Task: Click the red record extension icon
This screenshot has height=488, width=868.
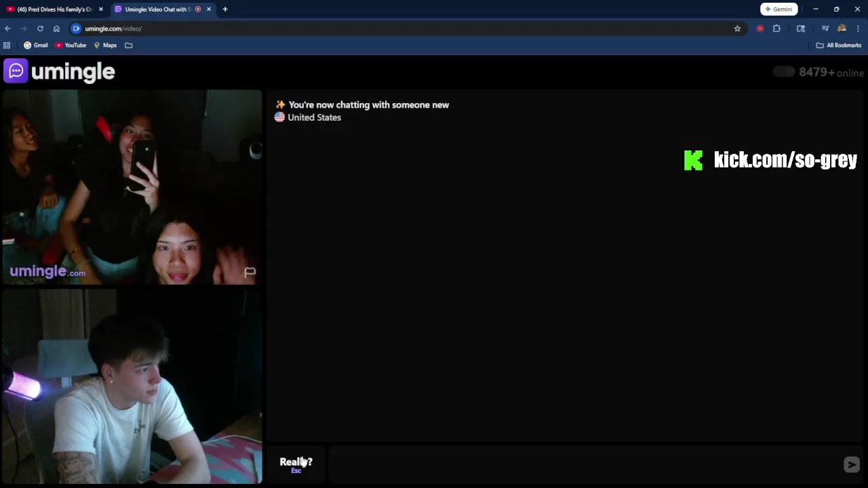Action: tap(760, 28)
